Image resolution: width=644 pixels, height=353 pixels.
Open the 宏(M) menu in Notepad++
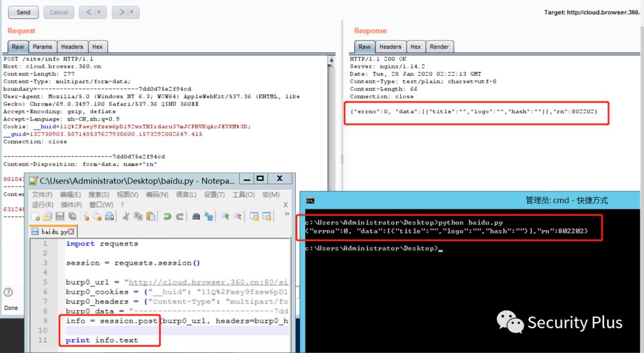(x=271, y=194)
